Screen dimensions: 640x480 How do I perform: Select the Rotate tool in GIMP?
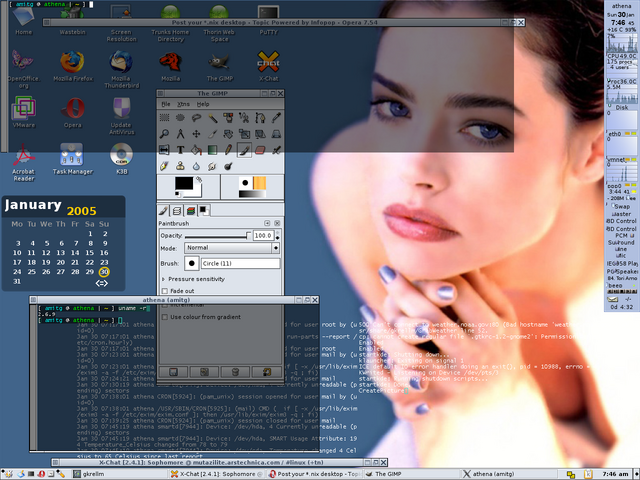tap(228, 134)
